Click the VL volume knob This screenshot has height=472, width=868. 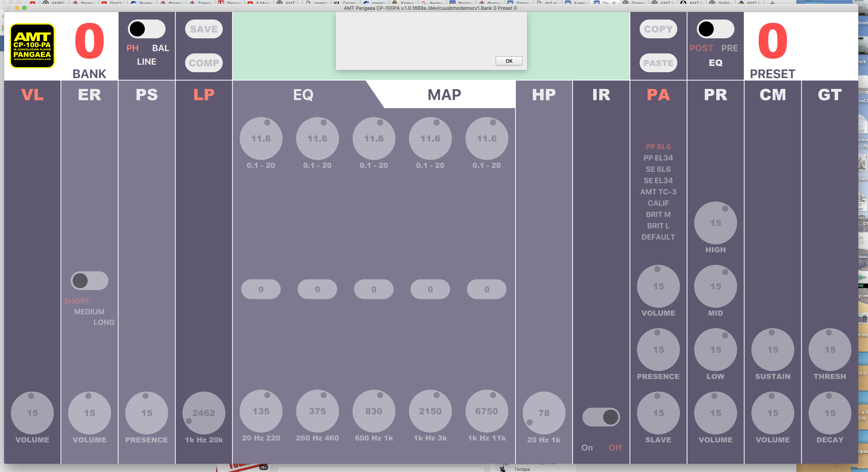(32, 413)
